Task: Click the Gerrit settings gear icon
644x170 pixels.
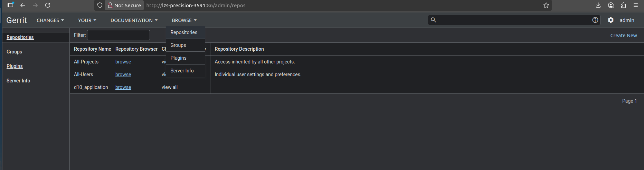Action: click(611, 20)
